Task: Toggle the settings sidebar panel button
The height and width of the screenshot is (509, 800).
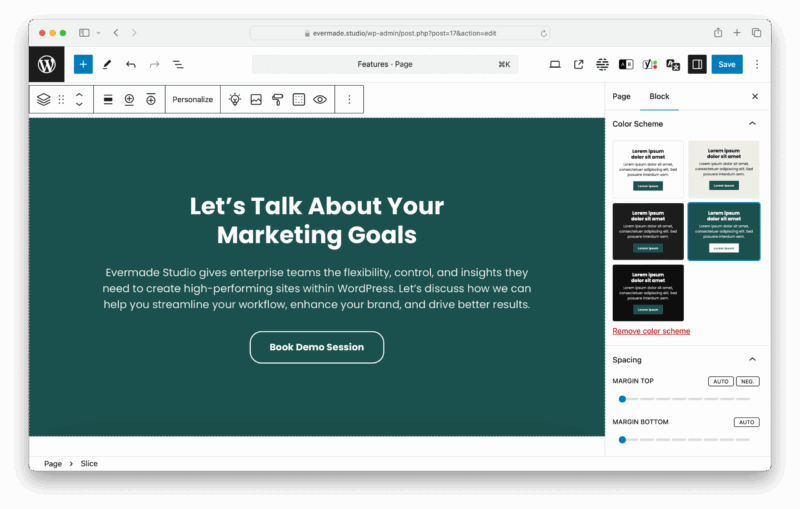Action: (697, 64)
